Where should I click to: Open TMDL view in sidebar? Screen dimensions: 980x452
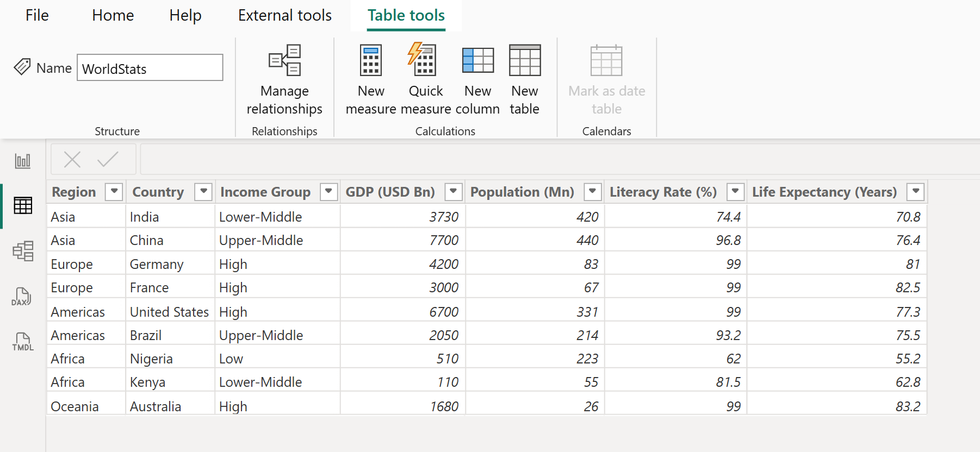23,342
